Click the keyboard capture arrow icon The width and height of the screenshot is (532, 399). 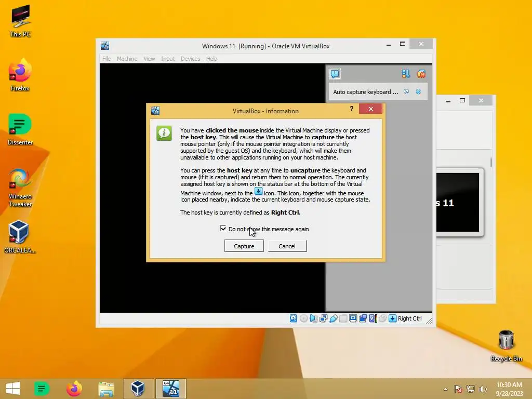pyautogui.click(x=392, y=318)
